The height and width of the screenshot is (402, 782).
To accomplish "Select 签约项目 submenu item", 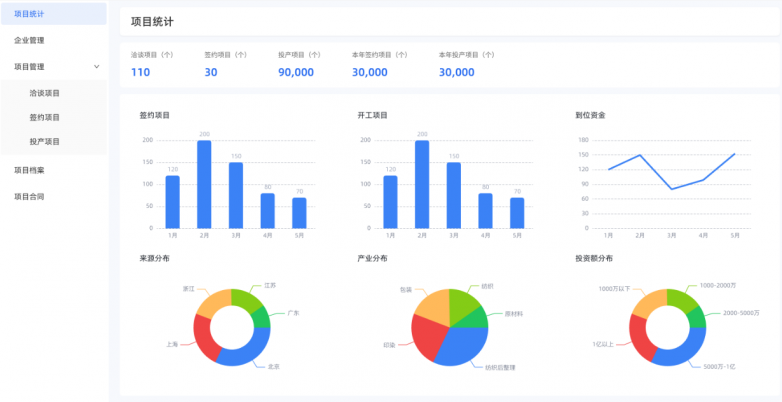I will click(45, 117).
